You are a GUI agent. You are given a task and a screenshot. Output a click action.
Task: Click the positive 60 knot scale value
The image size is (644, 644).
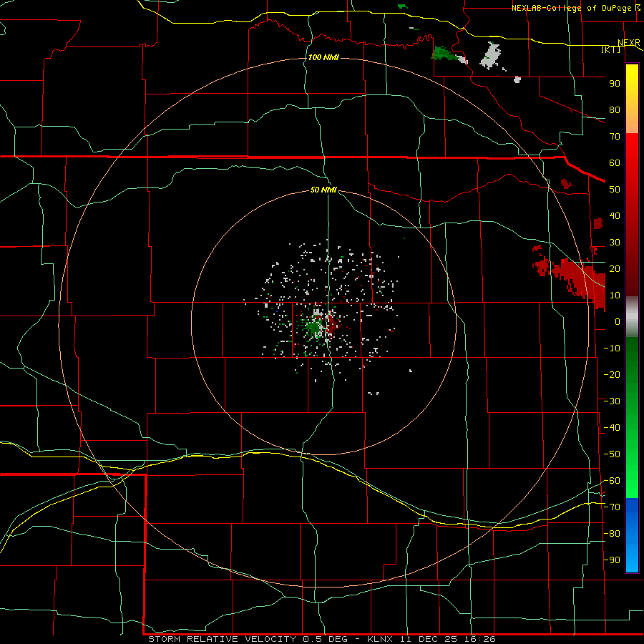[615, 162]
